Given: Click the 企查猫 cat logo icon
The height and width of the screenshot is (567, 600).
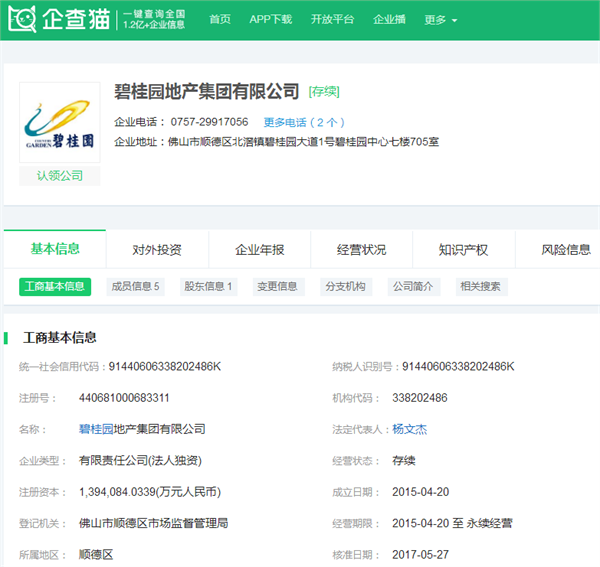Looking at the screenshot, I should click(22, 19).
